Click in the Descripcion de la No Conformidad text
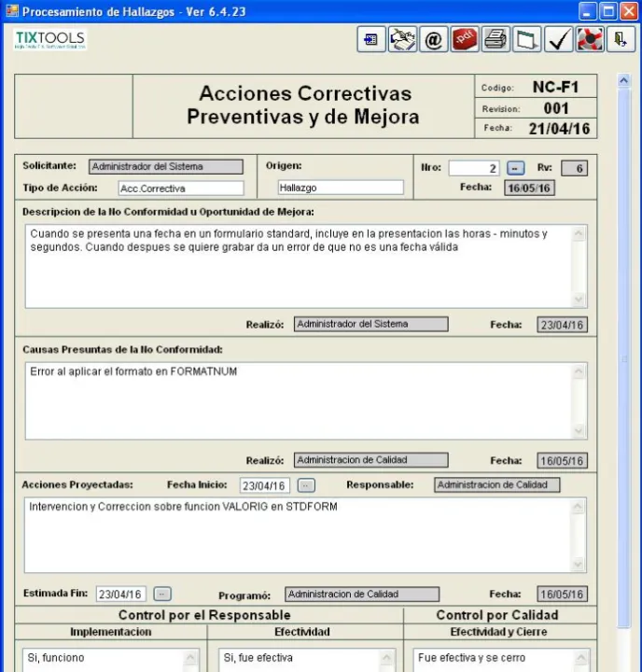The height and width of the screenshot is (672, 642). coord(299,265)
